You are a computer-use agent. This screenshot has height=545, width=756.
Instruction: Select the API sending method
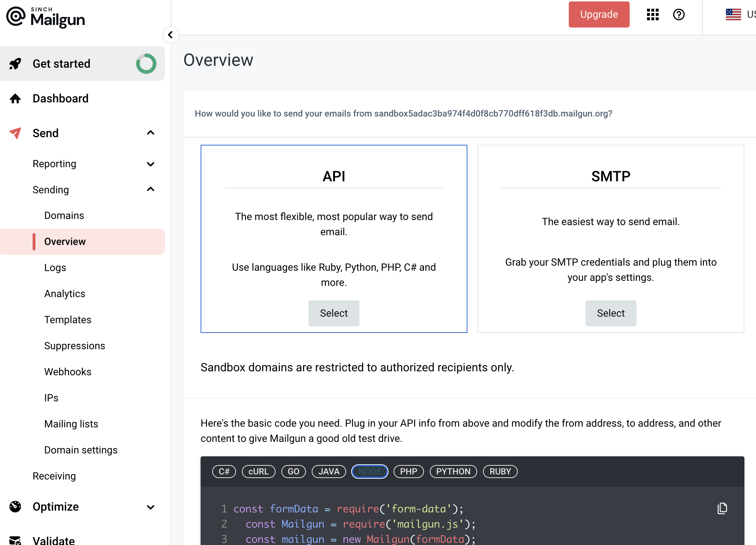334,313
